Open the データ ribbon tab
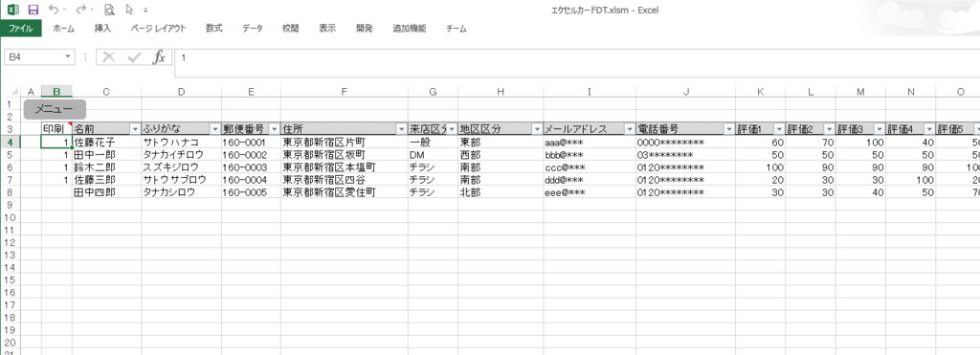This screenshot has height=355, width=980. (253, 28)
